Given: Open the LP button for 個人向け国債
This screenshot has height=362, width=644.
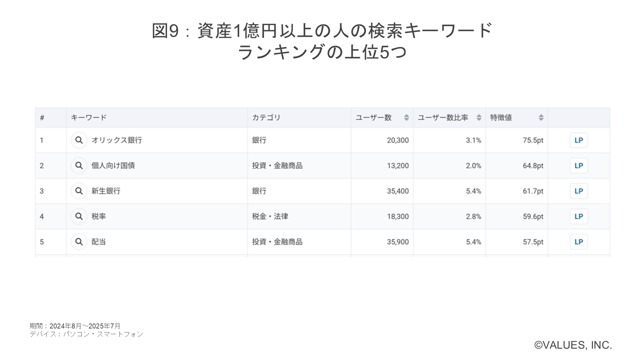Looking at the screenshot, I should [579, 166].
